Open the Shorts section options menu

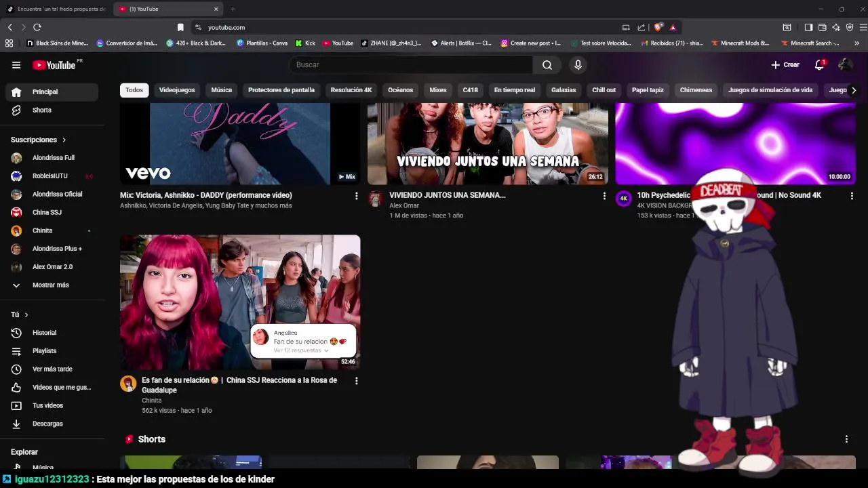click(846, 439)
